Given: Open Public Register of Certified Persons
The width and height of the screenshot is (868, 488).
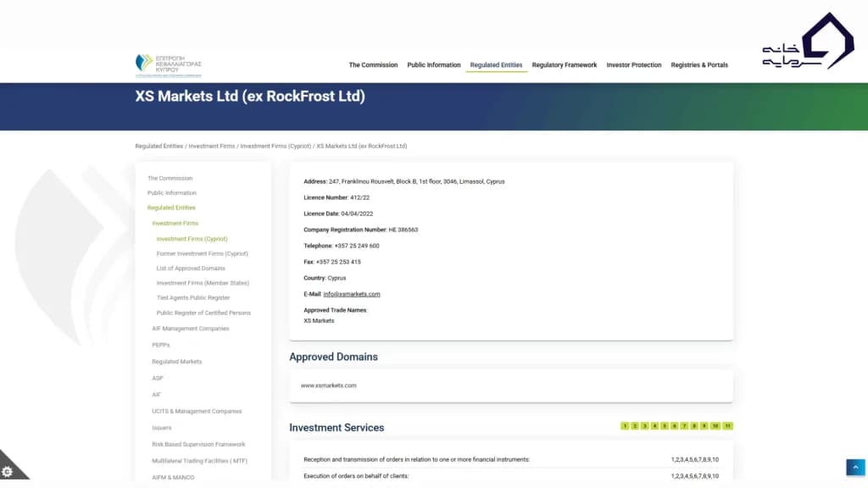Looking at the screenshot, I should point(203,313).
